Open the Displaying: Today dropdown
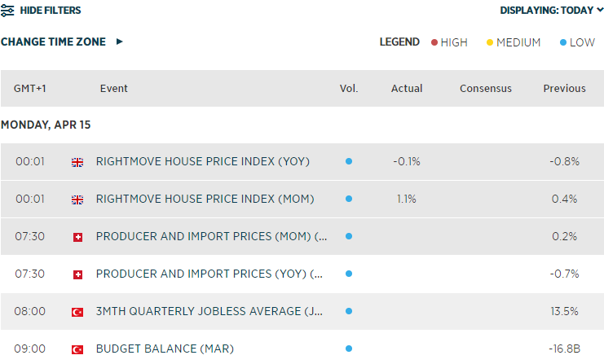Viewport: 604px width, 364px height. tap(552, 11)
